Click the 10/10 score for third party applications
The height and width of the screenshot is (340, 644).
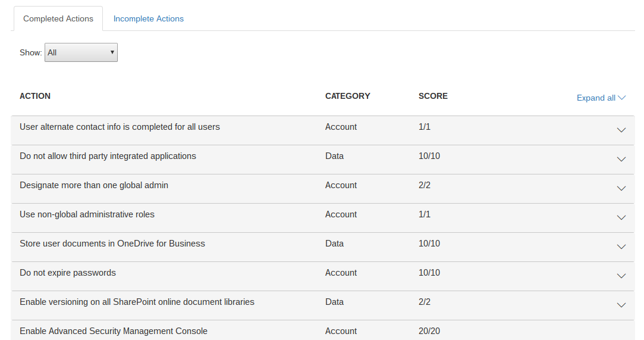pyautogui.click(x=429, y=156)
